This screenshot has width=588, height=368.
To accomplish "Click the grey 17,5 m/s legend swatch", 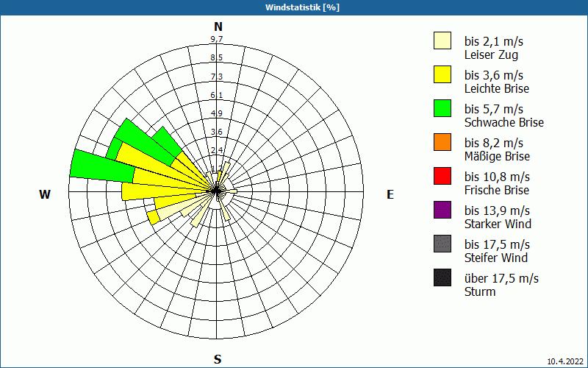I will [x=442, y=244].
